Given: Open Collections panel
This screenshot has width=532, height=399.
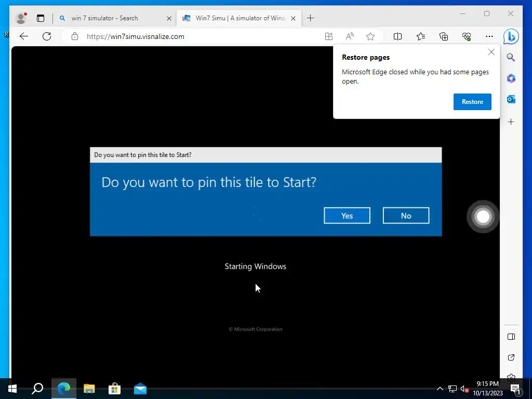Looking at the screenshot, I should pyautogui.click(x=444, y=36).
